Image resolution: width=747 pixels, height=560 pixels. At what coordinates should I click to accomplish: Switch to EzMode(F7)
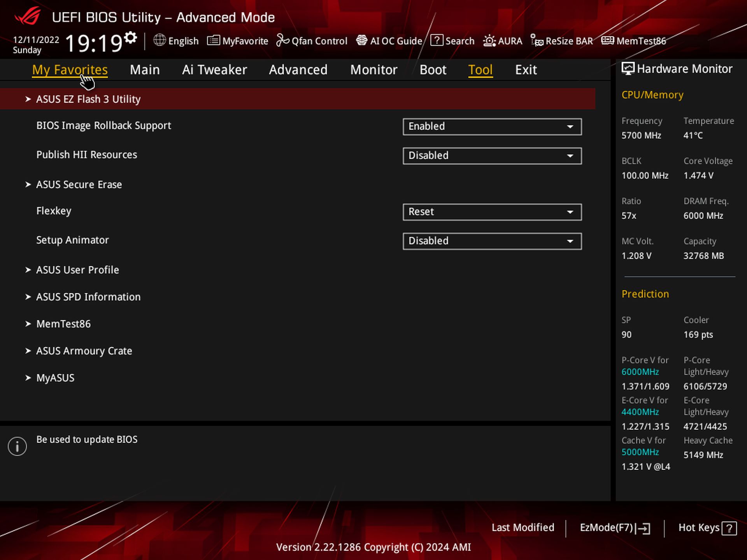pos(614,528)
